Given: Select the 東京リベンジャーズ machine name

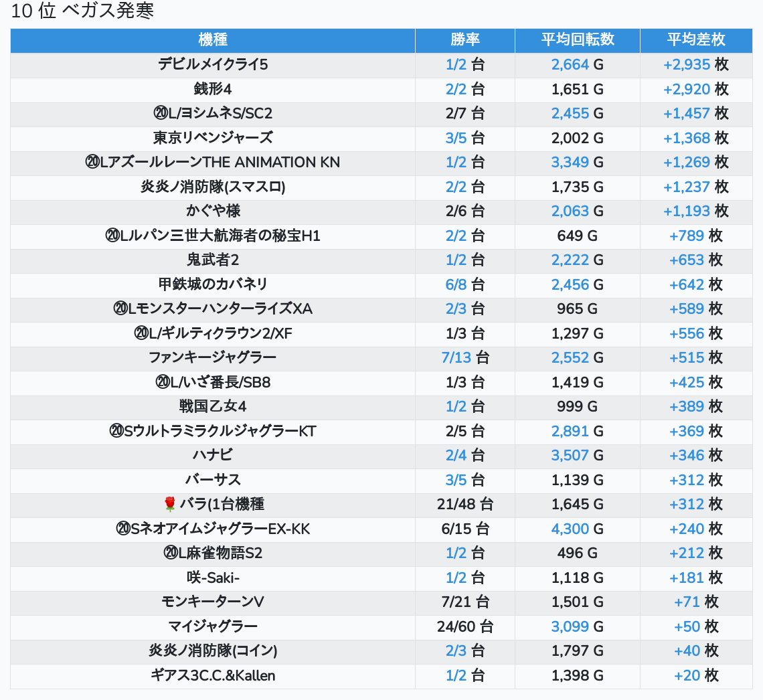Looking at the screenshot, I should (213, 138).
